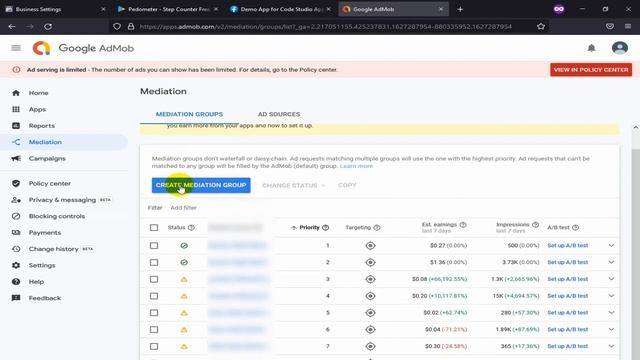Open Reports in the sidebar
This screenshot has height=360, width=640.
click(42, 126)
